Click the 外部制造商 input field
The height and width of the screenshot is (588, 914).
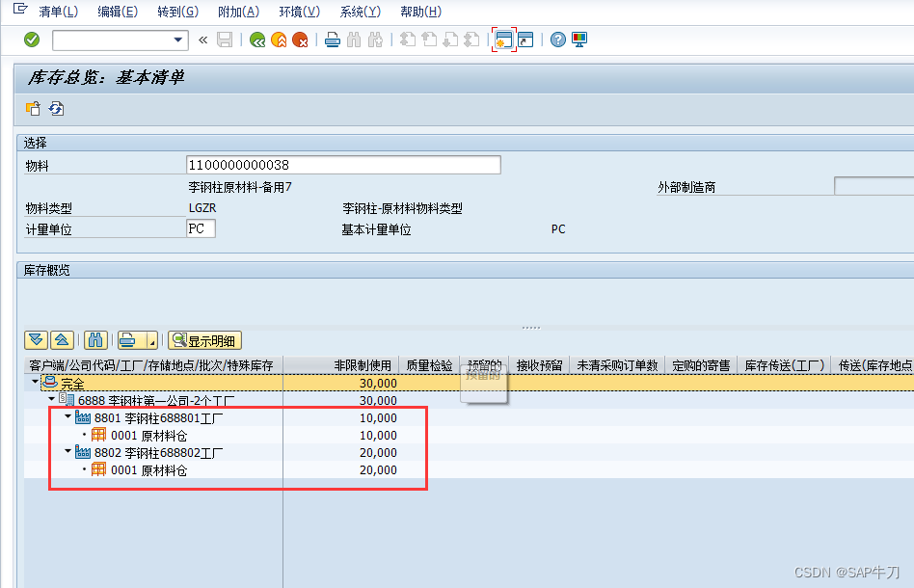(874, 186)
